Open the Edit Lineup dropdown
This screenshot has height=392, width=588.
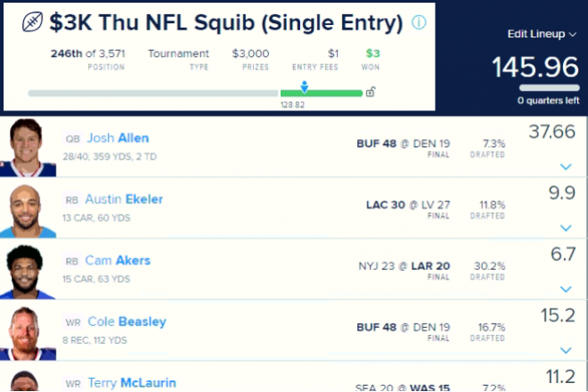(x=542, y=34)
